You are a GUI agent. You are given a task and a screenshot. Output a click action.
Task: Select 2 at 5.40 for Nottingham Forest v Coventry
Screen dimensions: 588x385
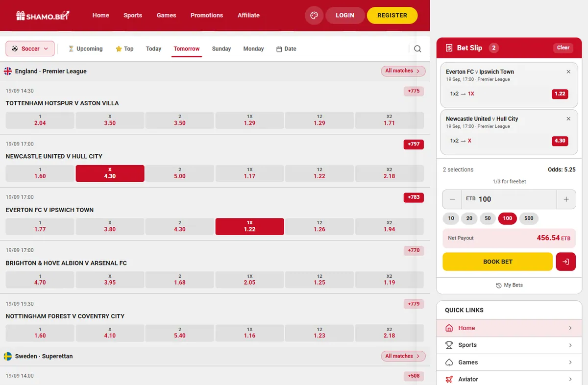[x=180, y=333]
